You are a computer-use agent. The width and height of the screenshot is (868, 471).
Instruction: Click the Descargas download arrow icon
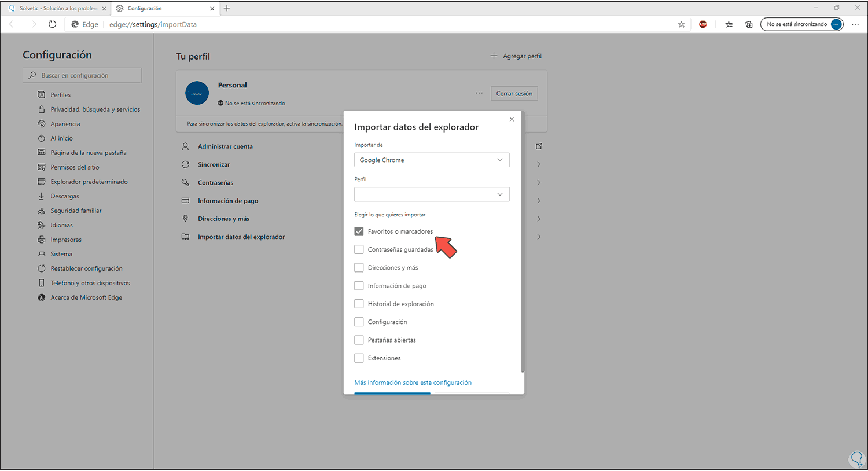pyautogui.click(x=41, y=196)
